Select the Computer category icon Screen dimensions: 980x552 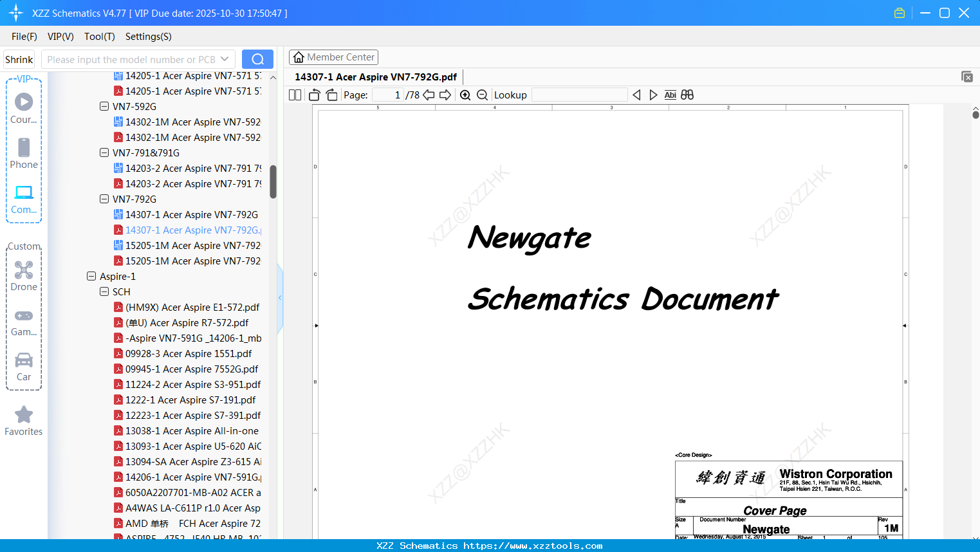24,199
